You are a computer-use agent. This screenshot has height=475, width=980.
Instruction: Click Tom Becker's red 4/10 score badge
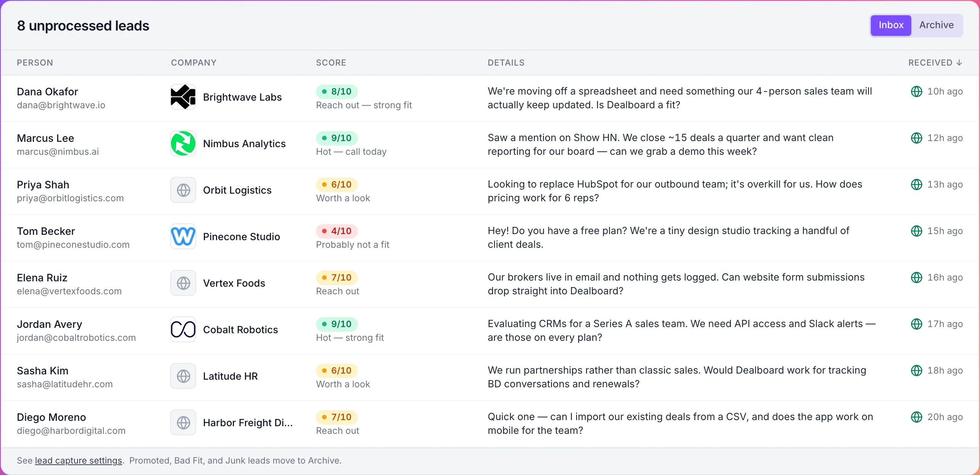pos(337,231)
